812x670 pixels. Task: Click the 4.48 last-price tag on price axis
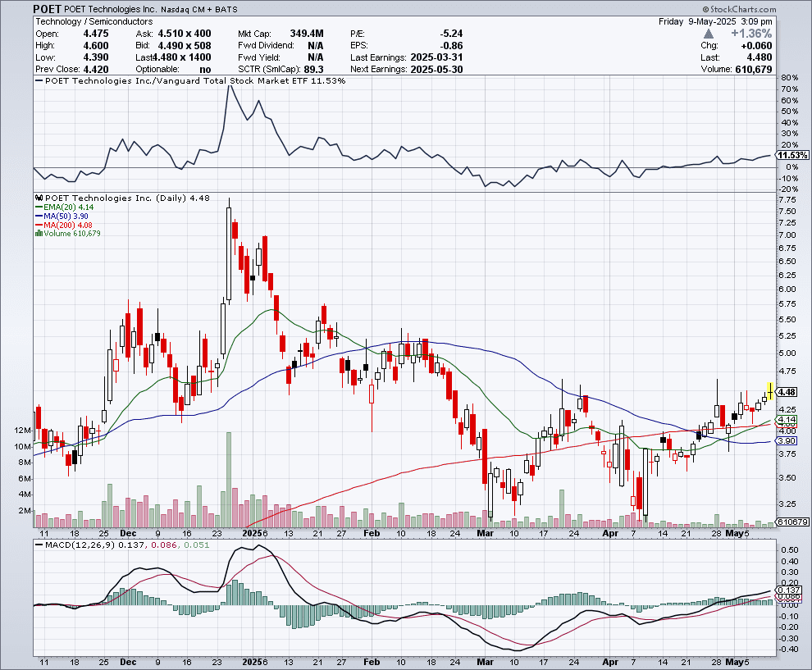(x=787, y=392)
